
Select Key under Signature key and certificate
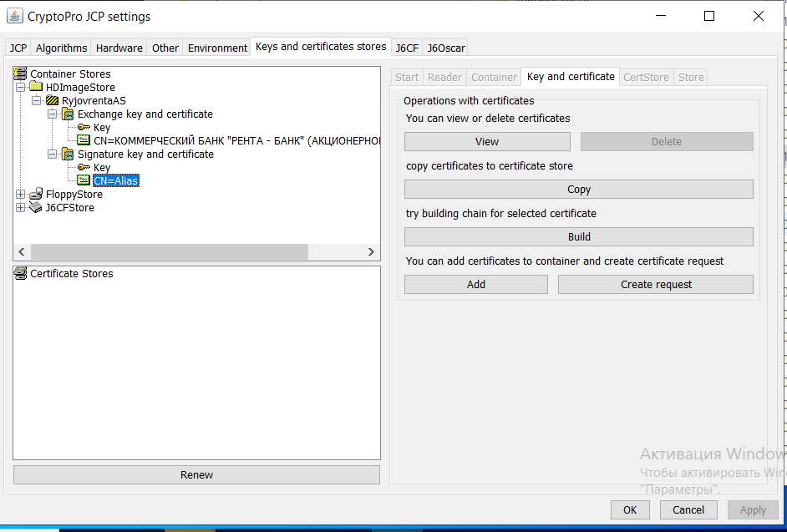(102, 168)
